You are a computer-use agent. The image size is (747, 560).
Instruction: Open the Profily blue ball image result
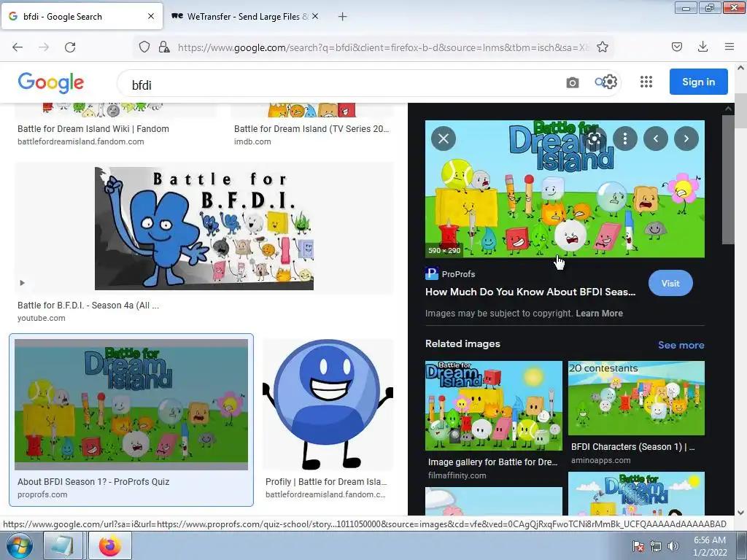(328, 404)
